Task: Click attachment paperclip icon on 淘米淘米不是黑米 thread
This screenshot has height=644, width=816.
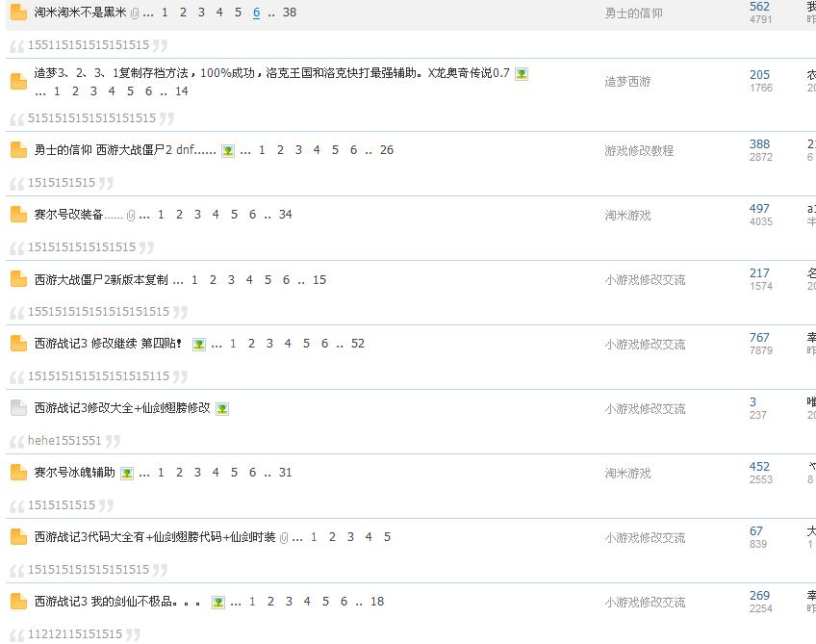Action: tap(135, 13)
